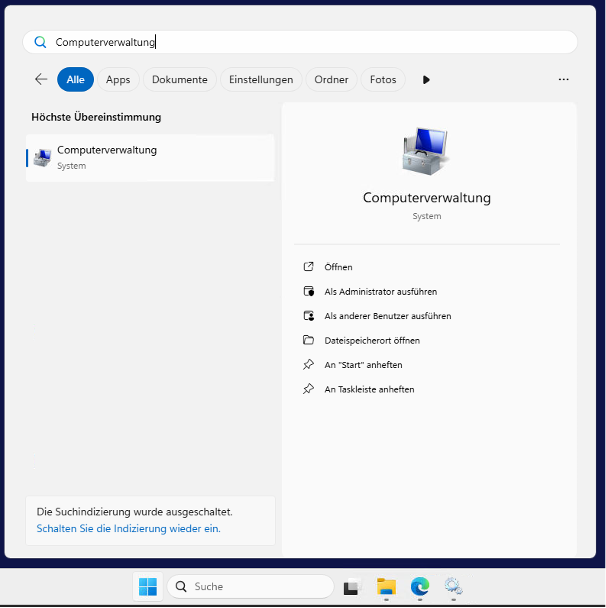Image resolution: width=606 pixels, height=608 pixels.
Task: Click the other-user run icon
Action: [x=309, y=316]
